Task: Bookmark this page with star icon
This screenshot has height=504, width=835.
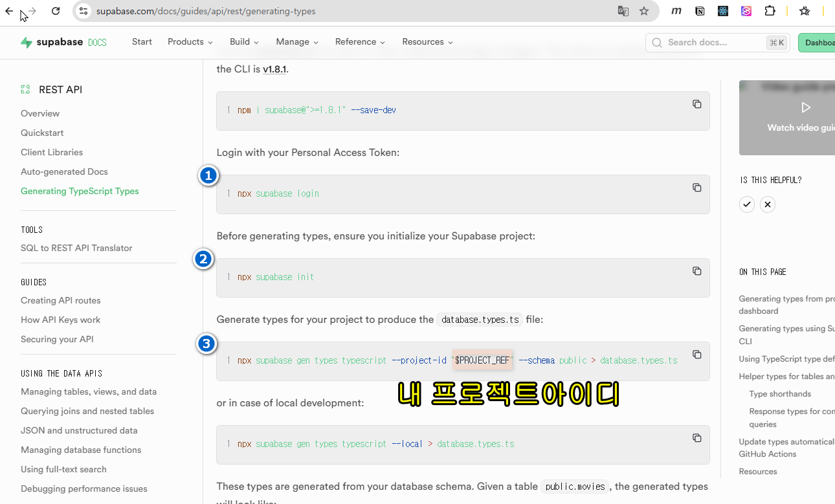Action: click(643, 11)
